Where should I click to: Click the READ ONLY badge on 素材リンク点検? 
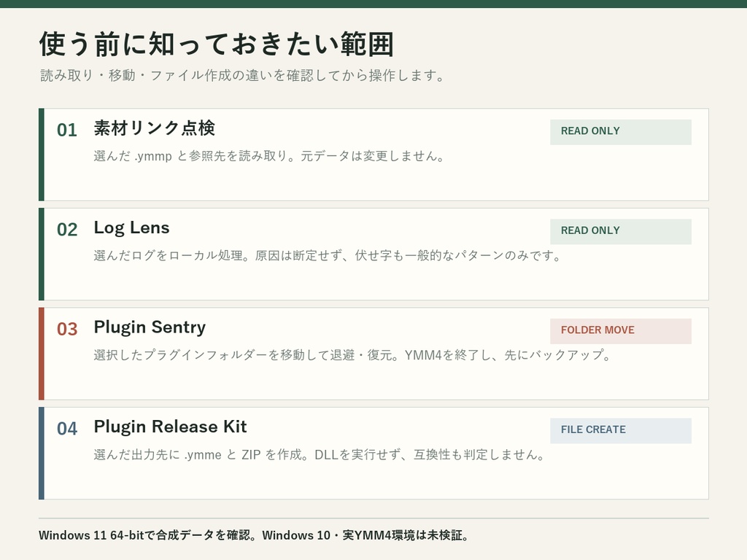click(x=620, y=132)
